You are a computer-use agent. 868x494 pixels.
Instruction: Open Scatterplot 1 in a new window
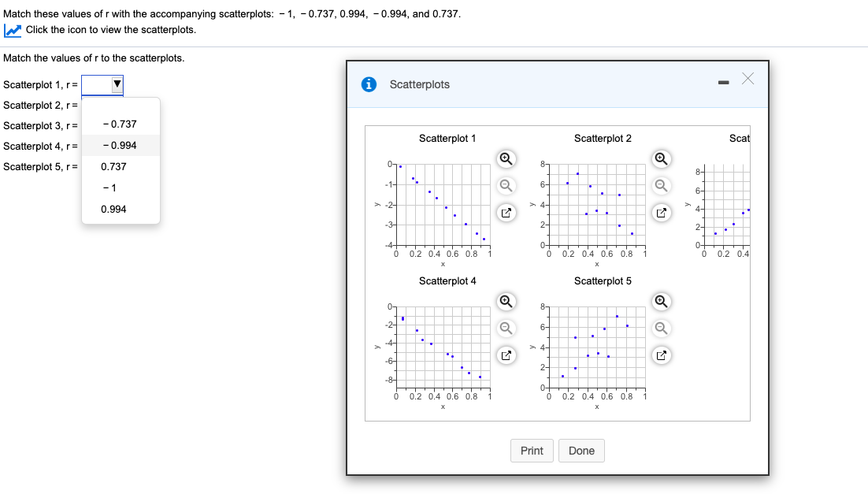pos(506,213)
